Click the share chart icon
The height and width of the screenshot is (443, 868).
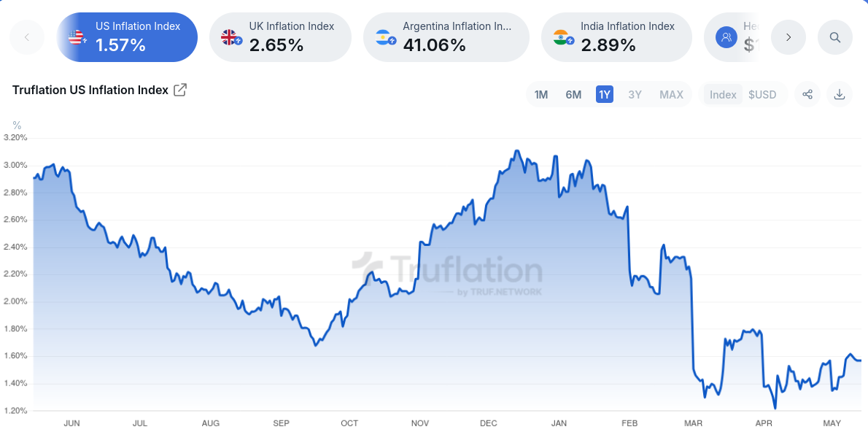click(807, 94)
